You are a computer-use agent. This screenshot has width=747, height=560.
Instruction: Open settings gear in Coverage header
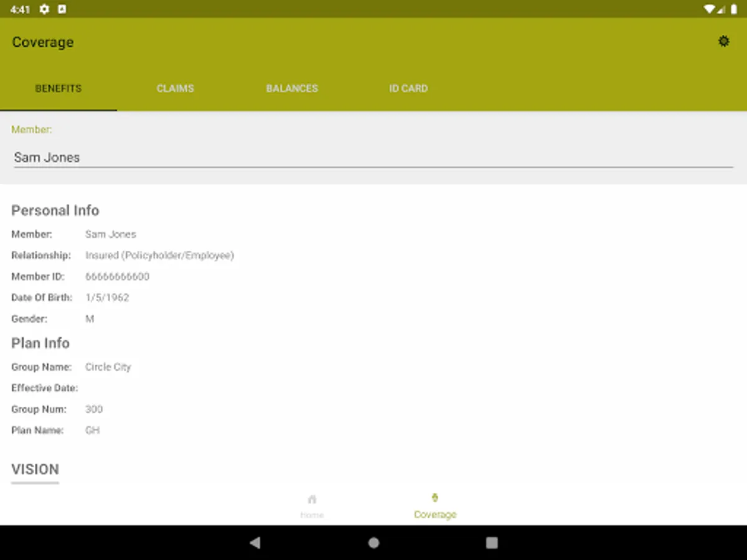(x=723, y=42)
